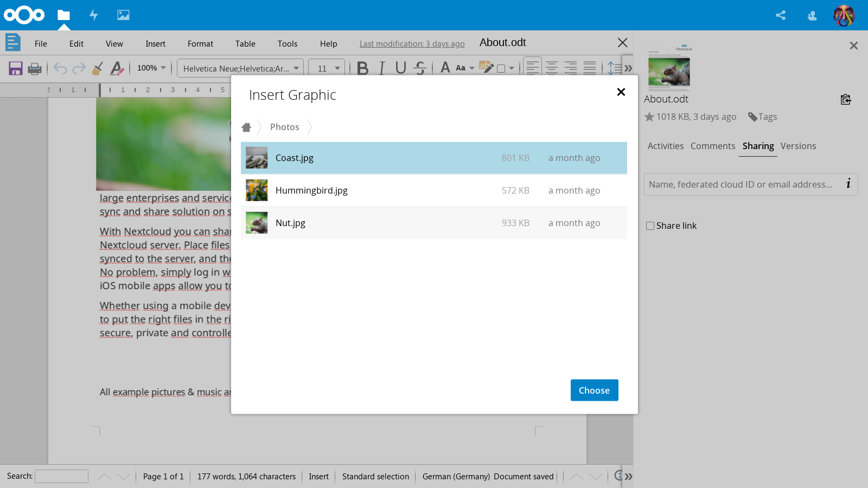Image resolution: width=868 pixels, height=488 pixels.
Task: Activate the clone formatting paintbrush
Action: click(x=98, y=68)
